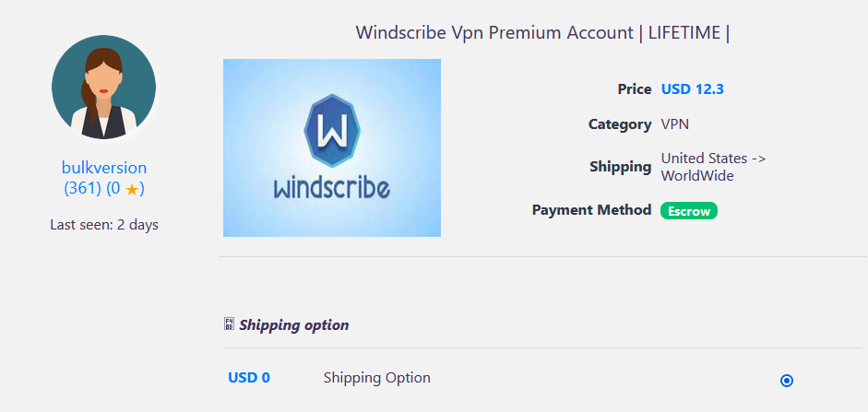Click the USD 12.3 price
Screen dimensions: 868x412
692,89
